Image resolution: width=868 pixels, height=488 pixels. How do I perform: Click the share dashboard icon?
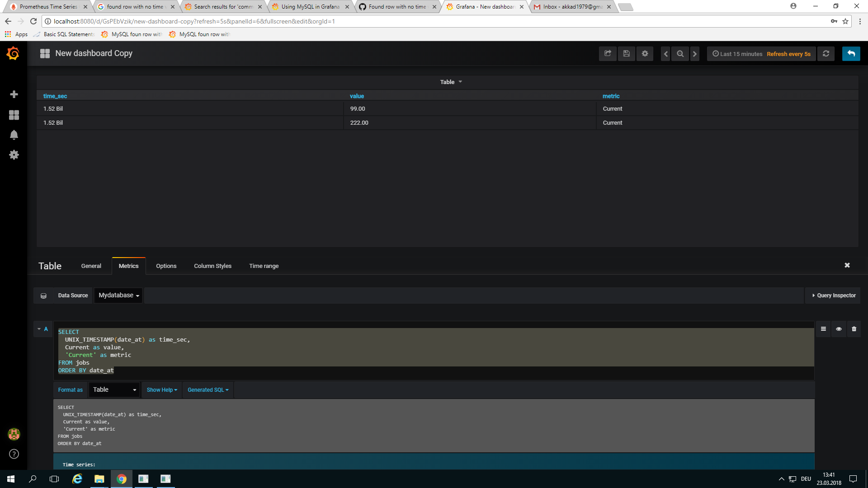[608, 54]
